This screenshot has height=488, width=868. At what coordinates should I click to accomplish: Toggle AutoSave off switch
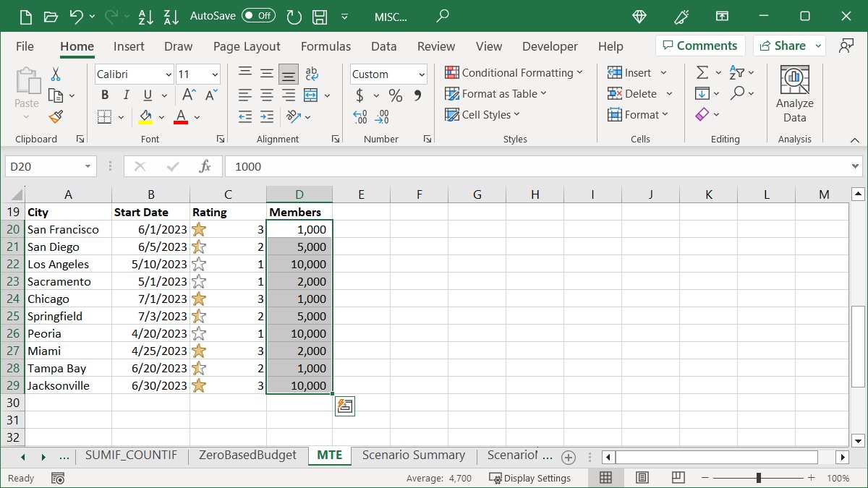(258, 14)
